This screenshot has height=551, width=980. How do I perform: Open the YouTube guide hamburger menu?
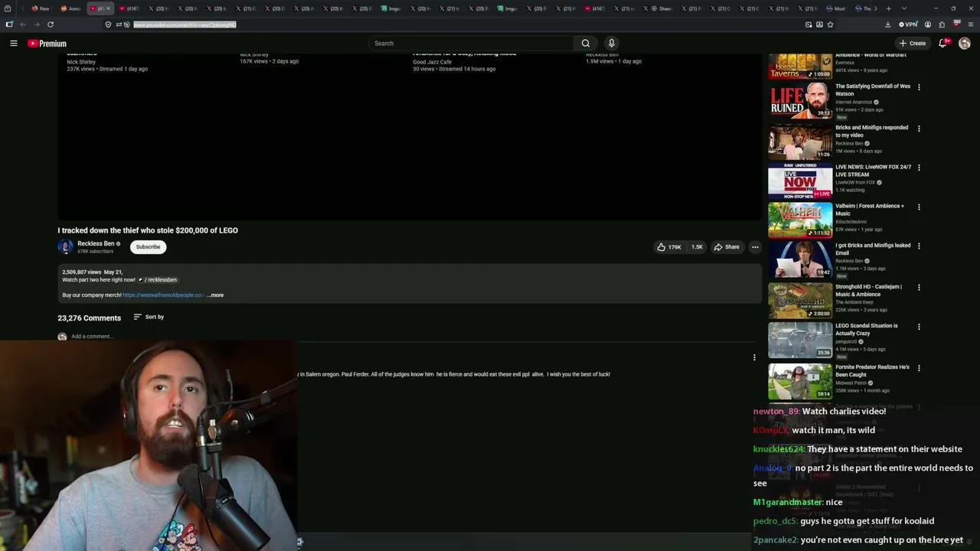pos(13,44)
